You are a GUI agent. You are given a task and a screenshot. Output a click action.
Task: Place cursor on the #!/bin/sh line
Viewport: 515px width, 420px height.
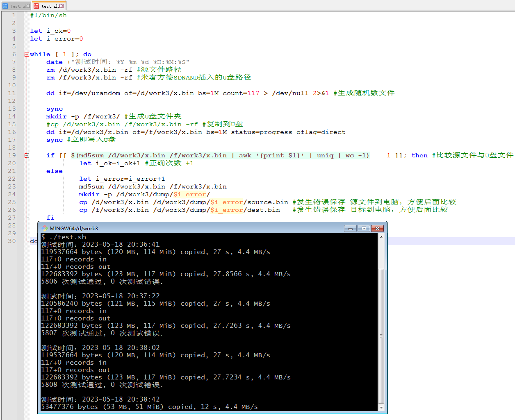pyautogui.click(x=48, y=15)
